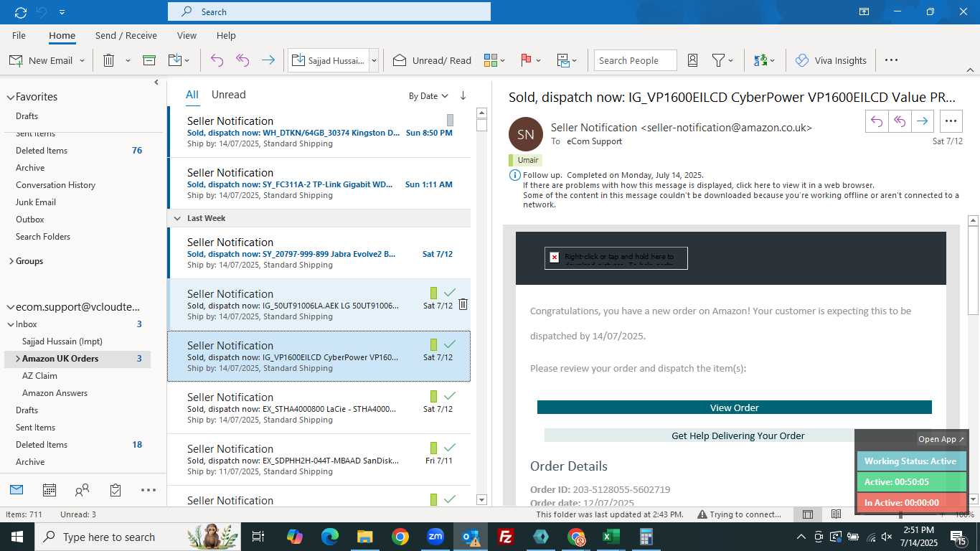This screenshot has width=980, height=551.
Task: Open the Send / Receive tab
Action: pyautogui.click(x=126, y=35)
